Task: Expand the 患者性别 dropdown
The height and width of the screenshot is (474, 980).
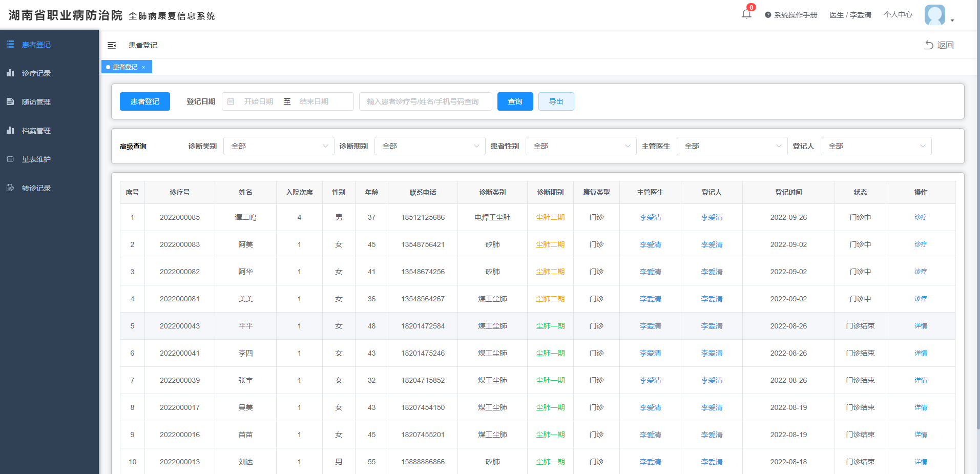Action: [x=581, y=146]
